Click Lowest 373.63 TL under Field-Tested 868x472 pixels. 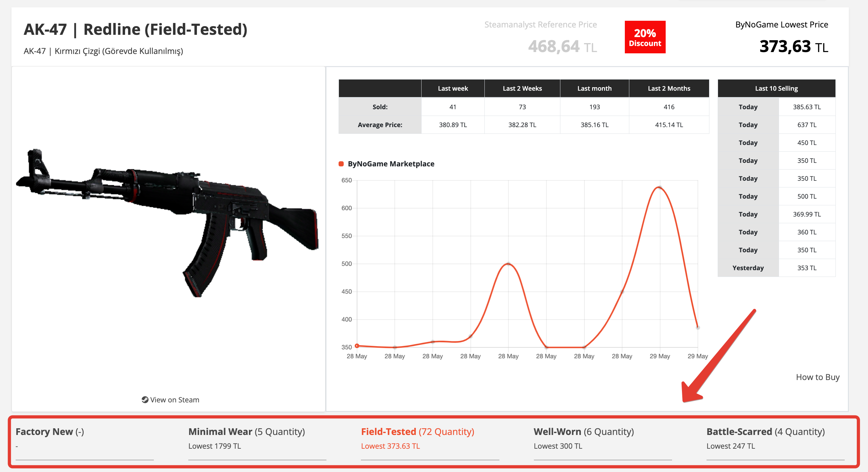[390, 446]
